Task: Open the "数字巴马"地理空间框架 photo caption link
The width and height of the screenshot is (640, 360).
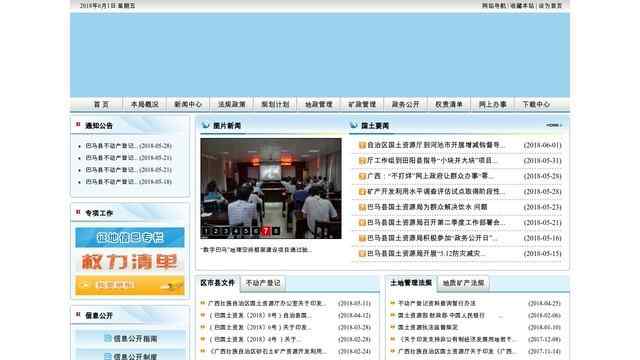Action: click(x=256, y=250)
